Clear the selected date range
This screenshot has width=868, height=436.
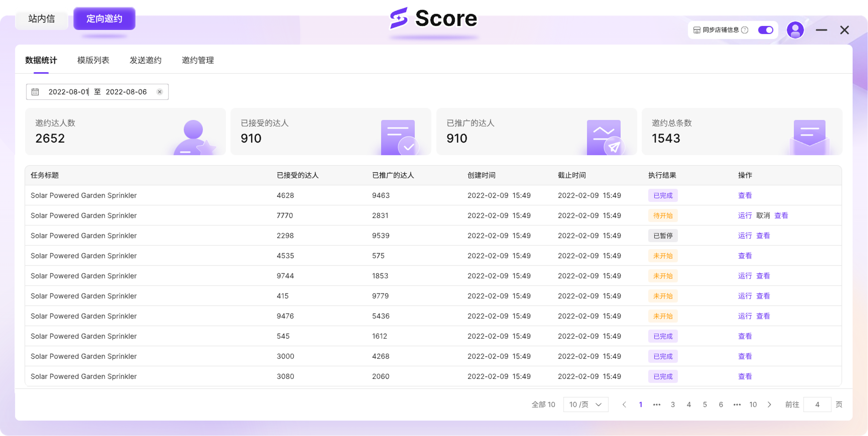tap(159, 91)
